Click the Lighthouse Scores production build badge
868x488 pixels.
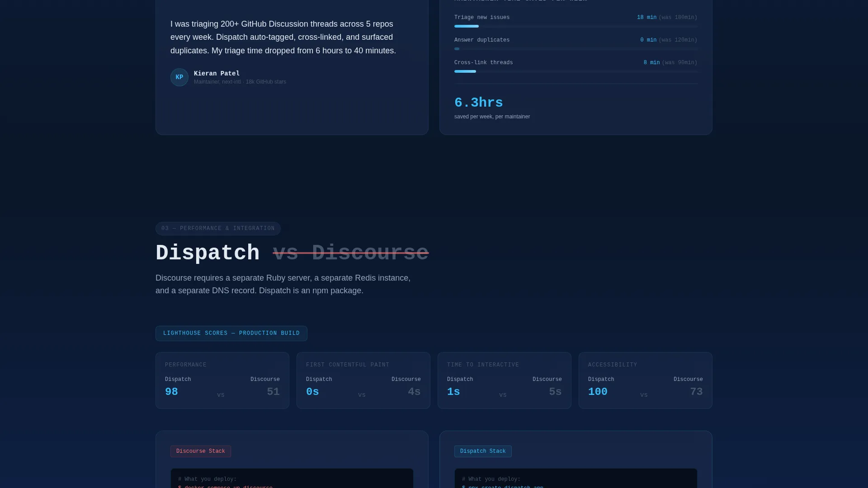pos(231,333)
